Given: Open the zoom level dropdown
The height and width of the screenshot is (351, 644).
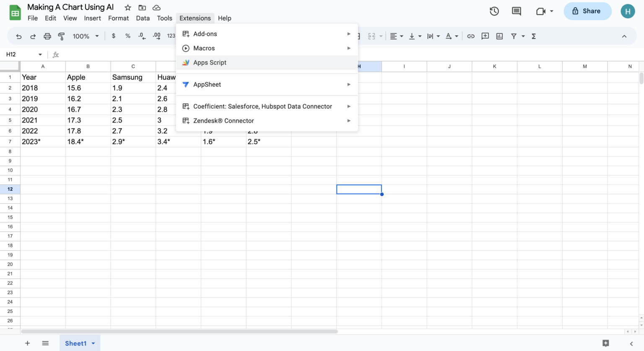Looking at the screenshot, I should (x=85, y=36).
